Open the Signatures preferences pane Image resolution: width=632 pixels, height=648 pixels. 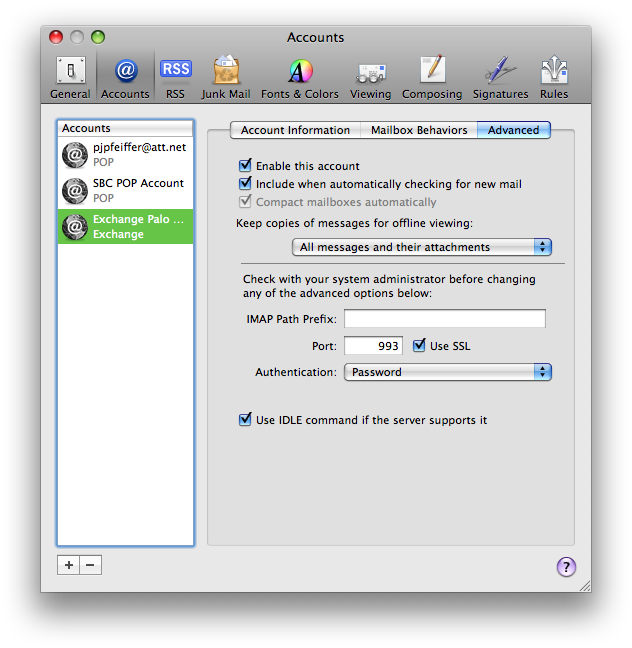coord(500,78)
